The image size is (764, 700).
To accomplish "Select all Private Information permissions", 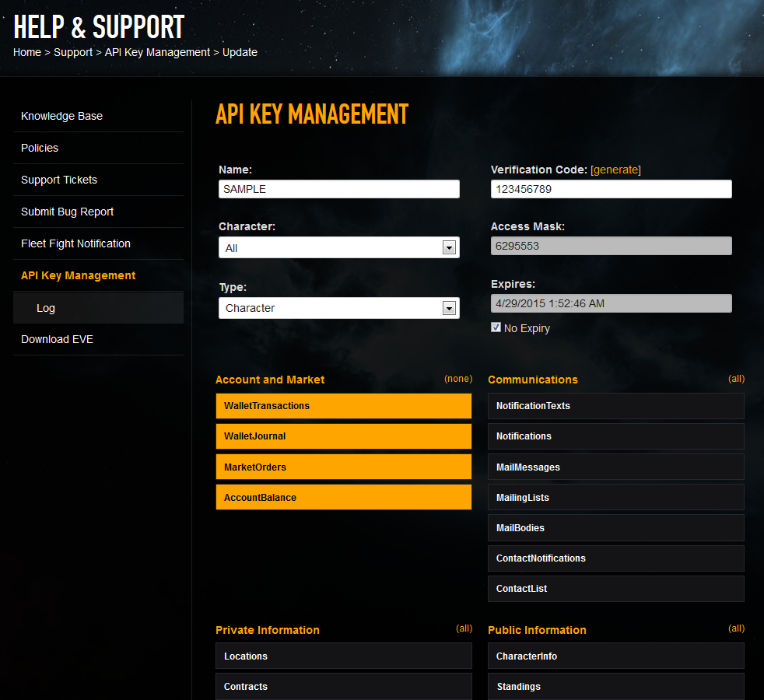I will (464, 628).
